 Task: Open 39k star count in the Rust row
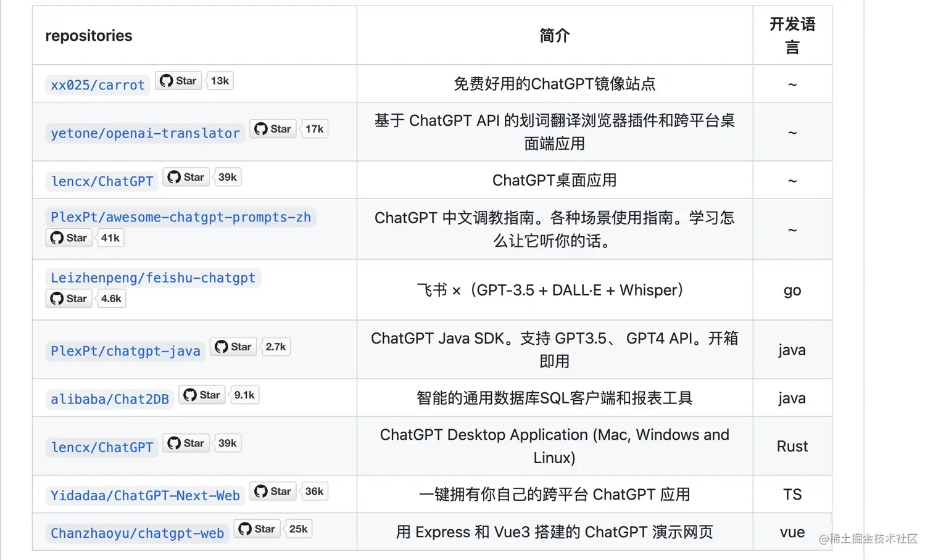coord(227,443)
